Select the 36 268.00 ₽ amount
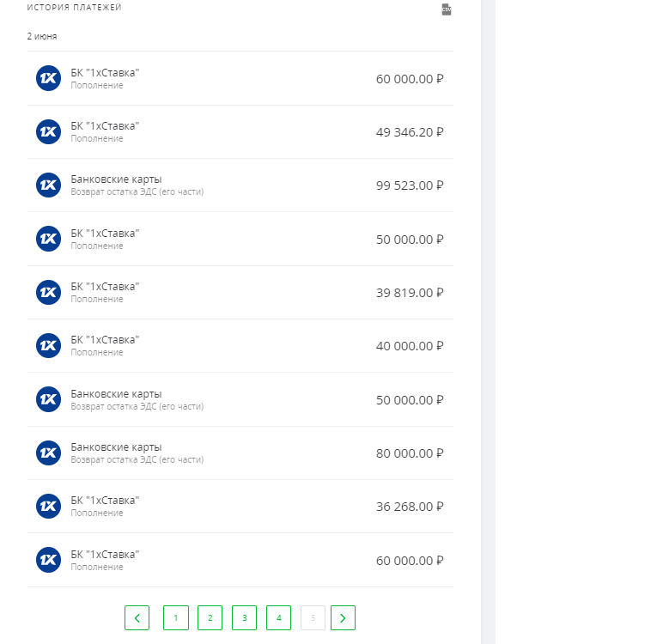The width and height of the screenshot is (663, 644). pyautogui.click(x=410, y=507)
